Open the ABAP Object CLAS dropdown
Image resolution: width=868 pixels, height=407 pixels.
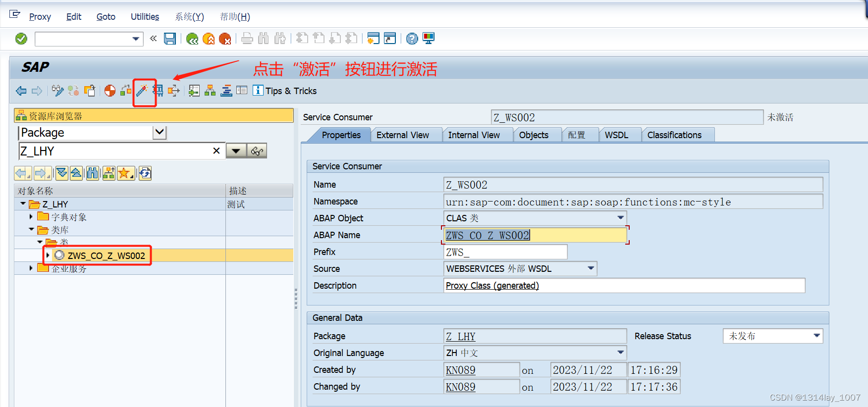(620, 218)
